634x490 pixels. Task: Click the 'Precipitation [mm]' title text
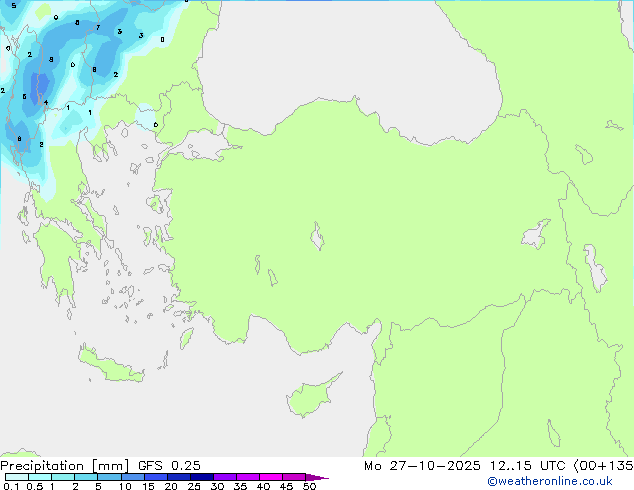64,466
